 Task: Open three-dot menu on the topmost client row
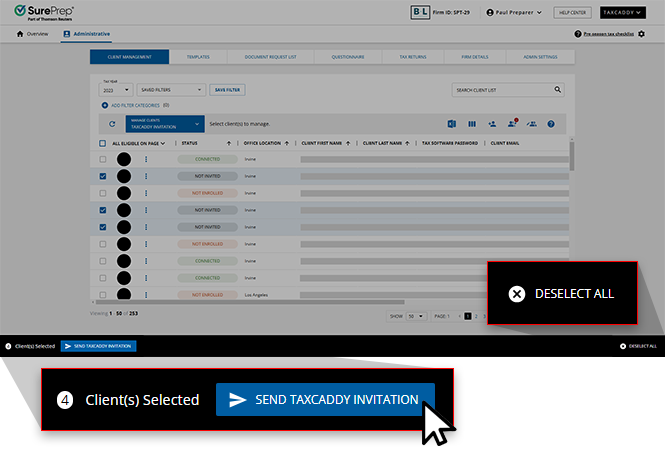pos(146,159)
